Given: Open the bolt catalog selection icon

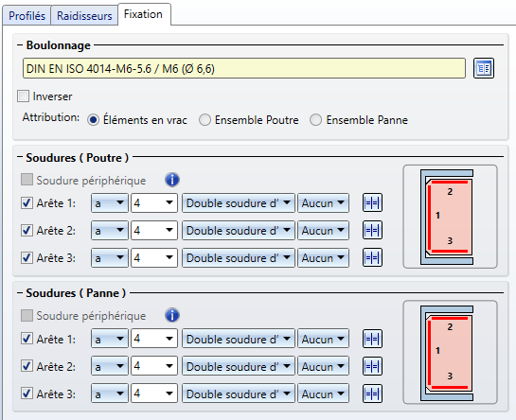Looking at the screenshot, I should point(484,68).
